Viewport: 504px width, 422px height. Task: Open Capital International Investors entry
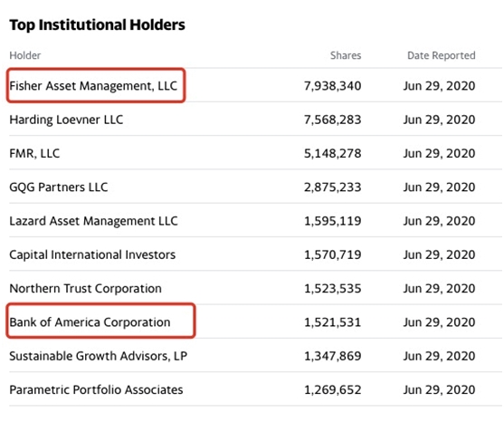(92, 254)
